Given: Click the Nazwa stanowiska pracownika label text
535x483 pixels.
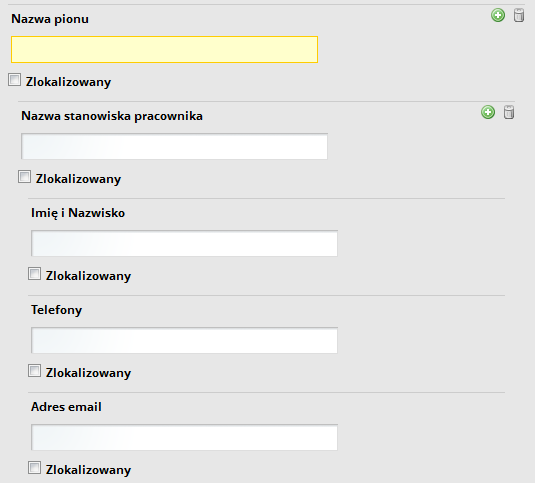Looking at the screenshot, I should 112,116.
